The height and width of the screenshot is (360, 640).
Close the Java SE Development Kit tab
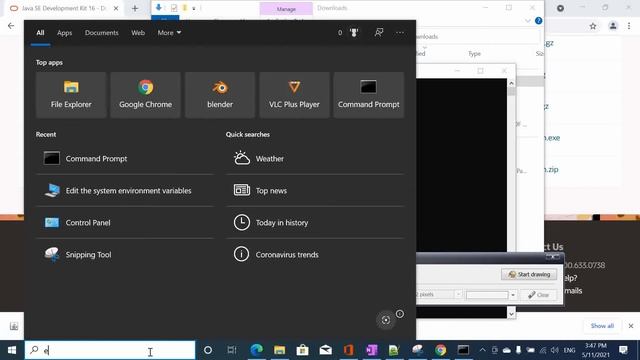116,8
